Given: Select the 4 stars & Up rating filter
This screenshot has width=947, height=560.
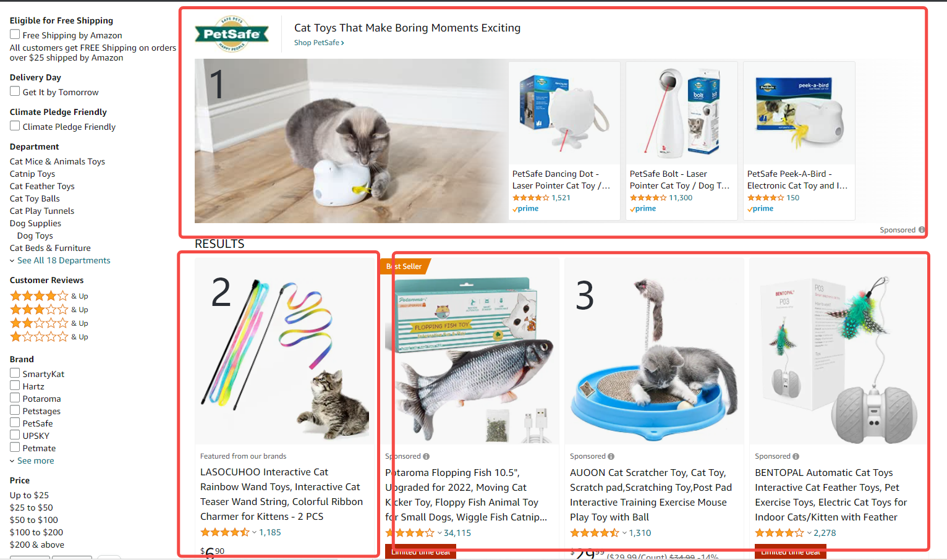Looking at the screenshot, I should coord(49,296).
